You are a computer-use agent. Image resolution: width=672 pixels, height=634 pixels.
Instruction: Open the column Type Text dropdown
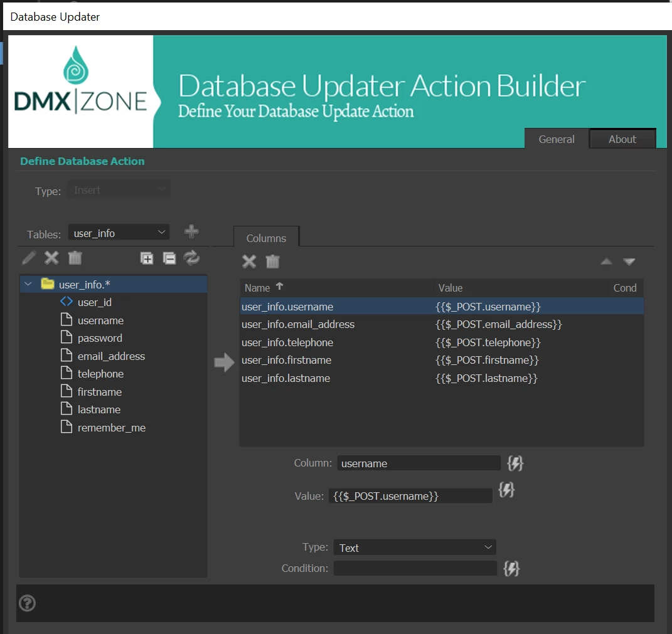click(x=415, y=547)
